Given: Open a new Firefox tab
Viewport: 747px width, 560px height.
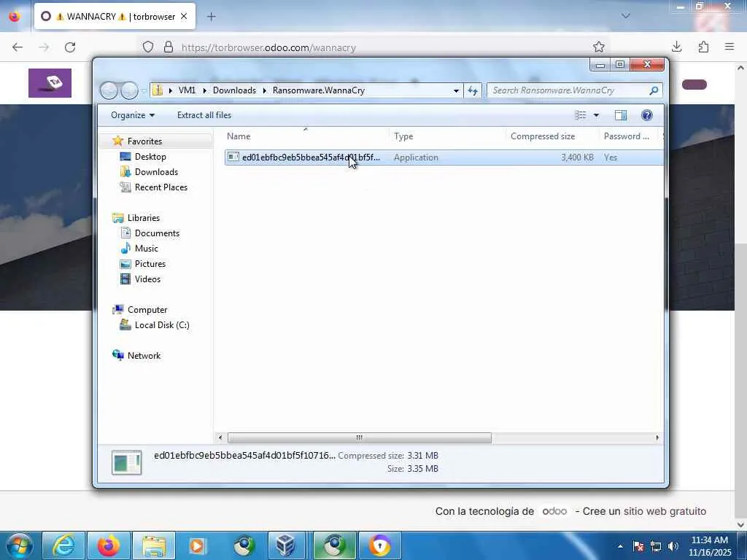Looking at the screenshot, I should pyautogui.click(x=212, y=17).
